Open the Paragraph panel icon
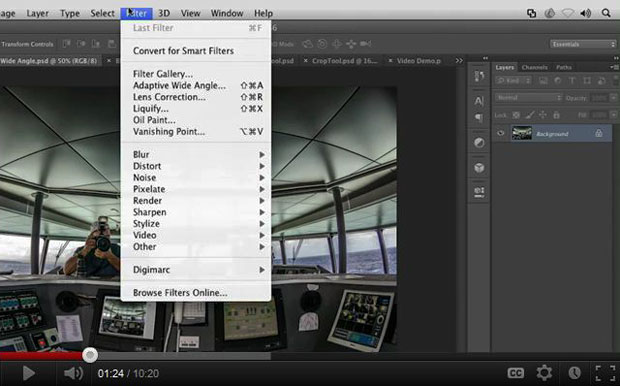 [x=479, y=117]
